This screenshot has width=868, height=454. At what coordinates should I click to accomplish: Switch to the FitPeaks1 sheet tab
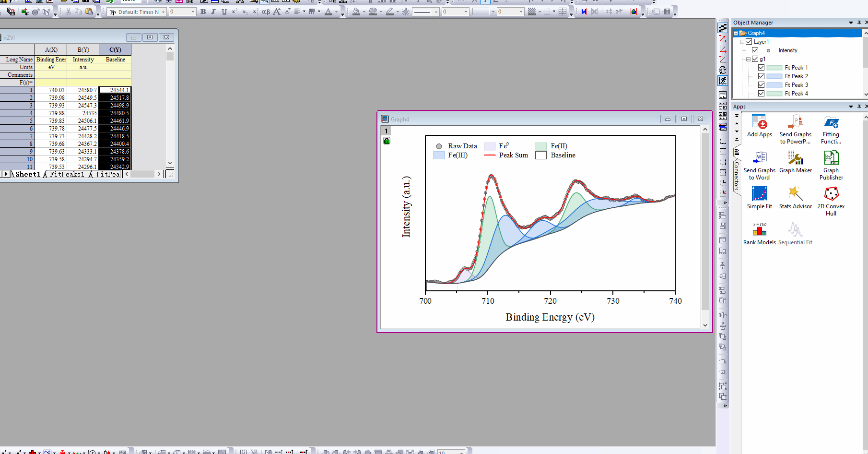point(67,174)
